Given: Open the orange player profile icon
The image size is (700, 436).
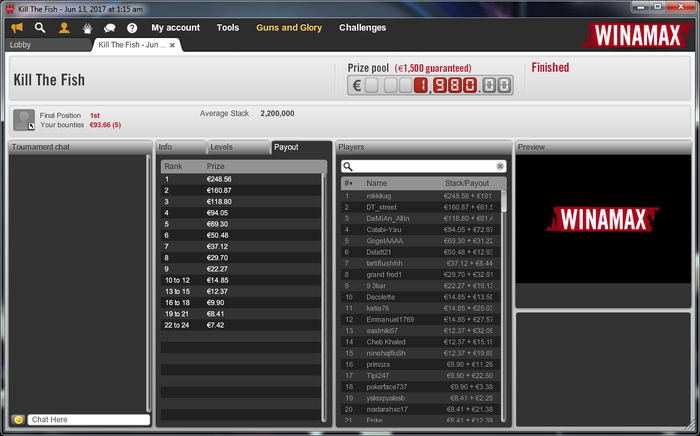Looking at the screenshot, I should click(x=64, y=28).
